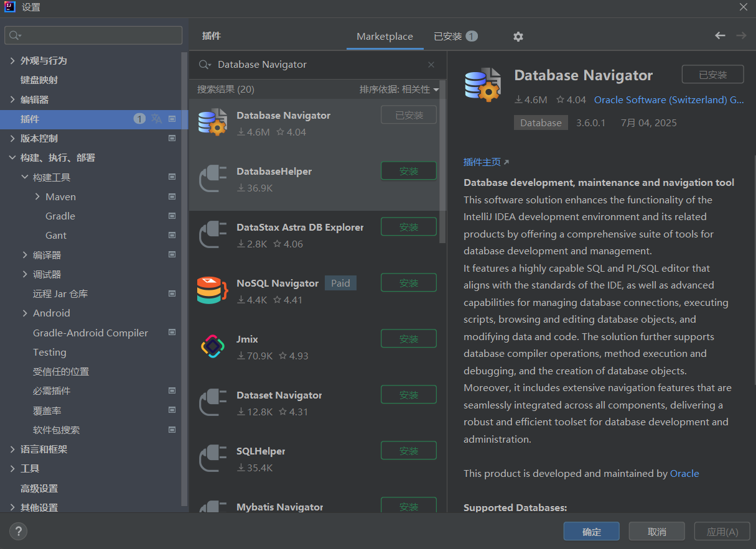
Task: Click the IntelliJ IDEA logo in title bar
Action: [x=10, y=7]
